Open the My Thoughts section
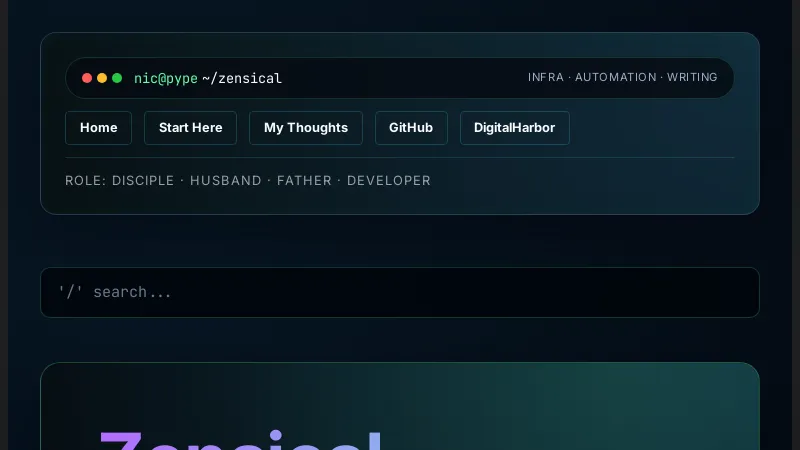Screen dimensions: 800x450 pos(305,128)
